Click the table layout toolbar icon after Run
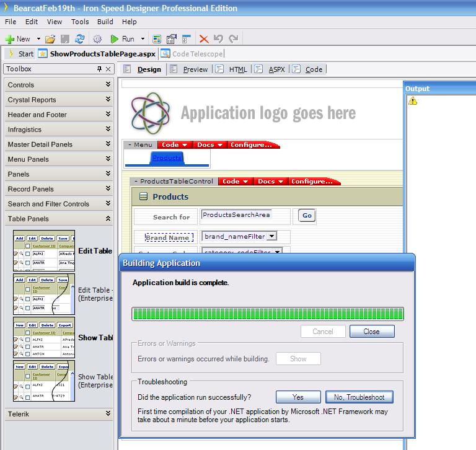This screenshot has width=476, height=450. coord(157,39)
